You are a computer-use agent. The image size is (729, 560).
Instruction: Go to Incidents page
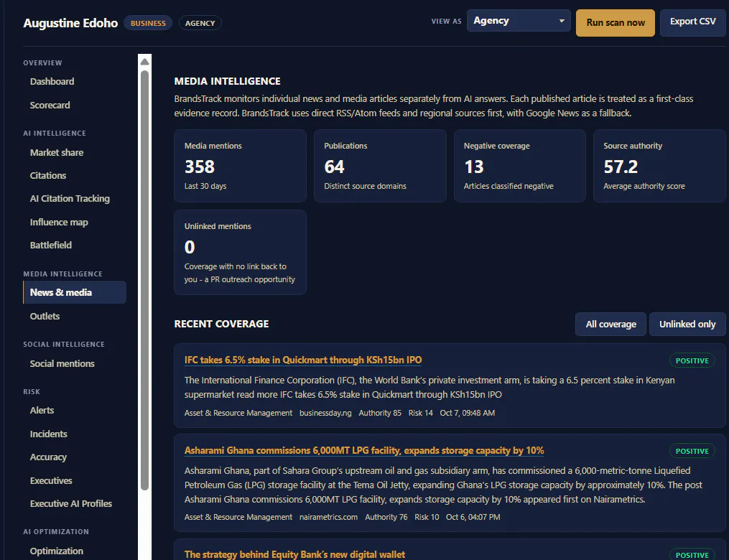(x=48, y=434)
